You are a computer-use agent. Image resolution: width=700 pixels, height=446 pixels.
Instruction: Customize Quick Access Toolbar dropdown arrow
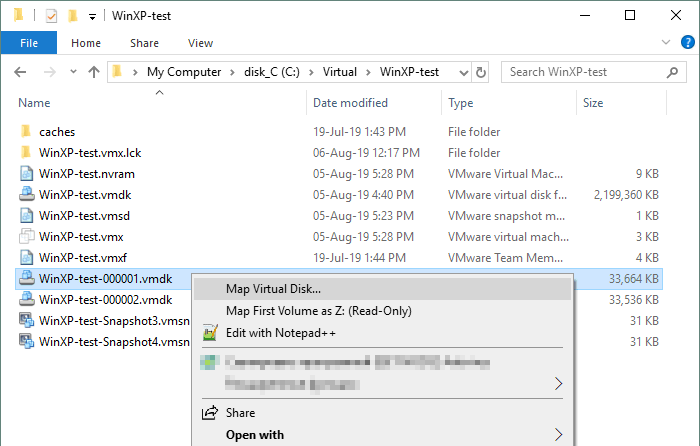click(92, 17)
